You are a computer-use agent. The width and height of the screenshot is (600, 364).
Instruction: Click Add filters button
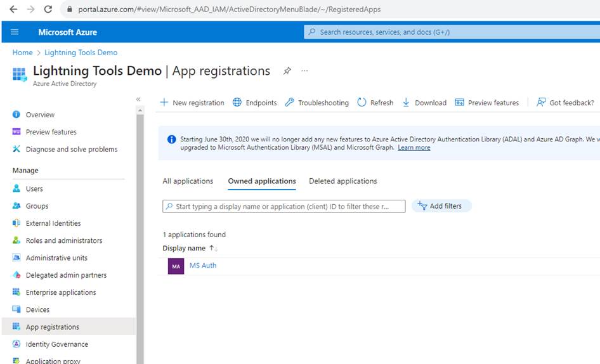pyautogui.click(x=441, y=206)
